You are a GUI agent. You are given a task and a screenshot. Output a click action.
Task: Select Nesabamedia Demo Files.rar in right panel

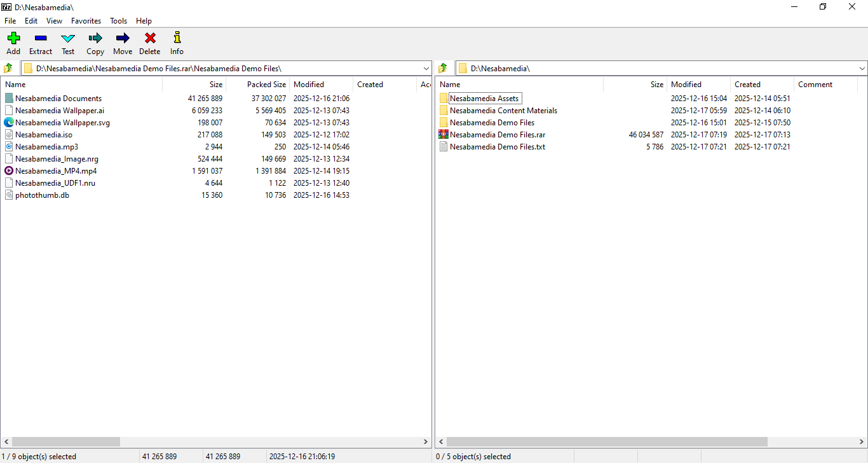[497, 135]
